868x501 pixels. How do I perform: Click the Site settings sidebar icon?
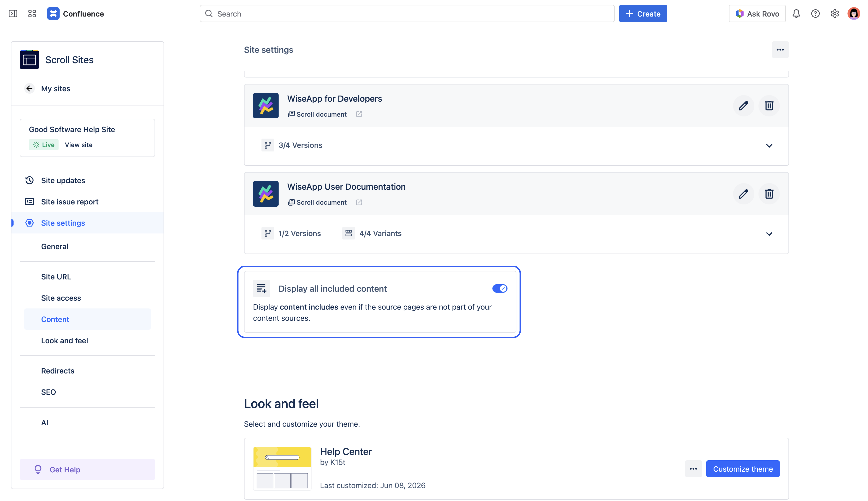tap(30, 223)
